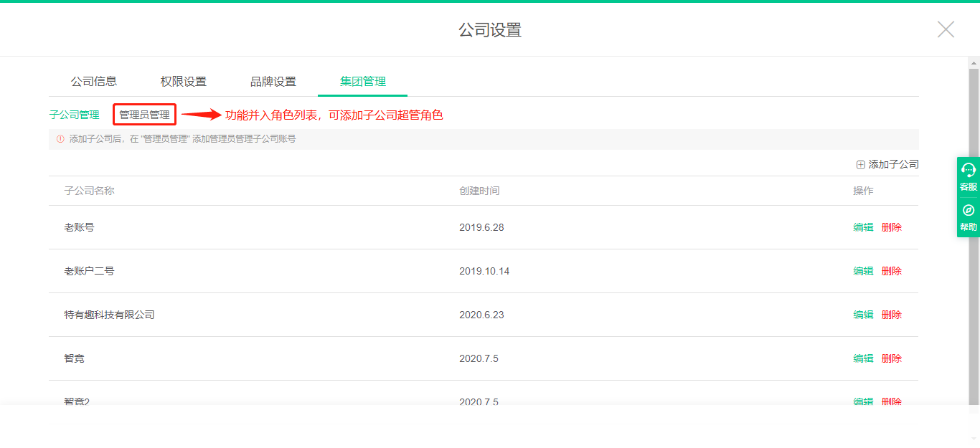Open the 管理员管理 sub-tab

(144, 115)
